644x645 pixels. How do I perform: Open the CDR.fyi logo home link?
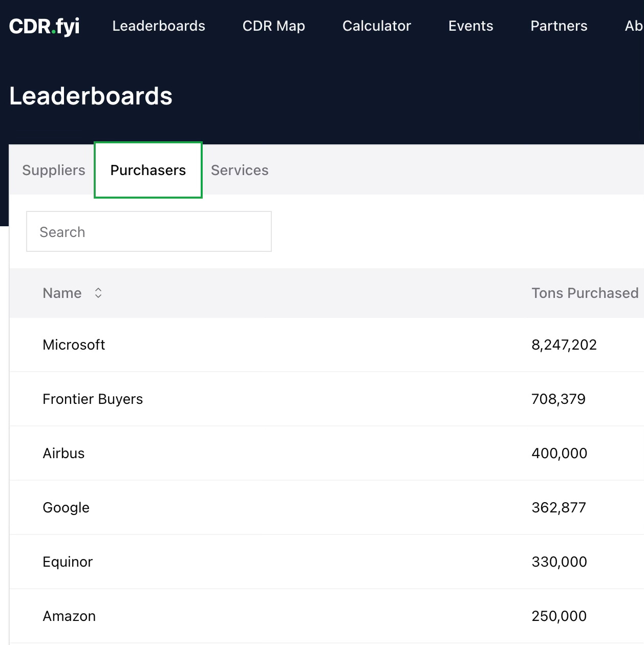[44, 27]
